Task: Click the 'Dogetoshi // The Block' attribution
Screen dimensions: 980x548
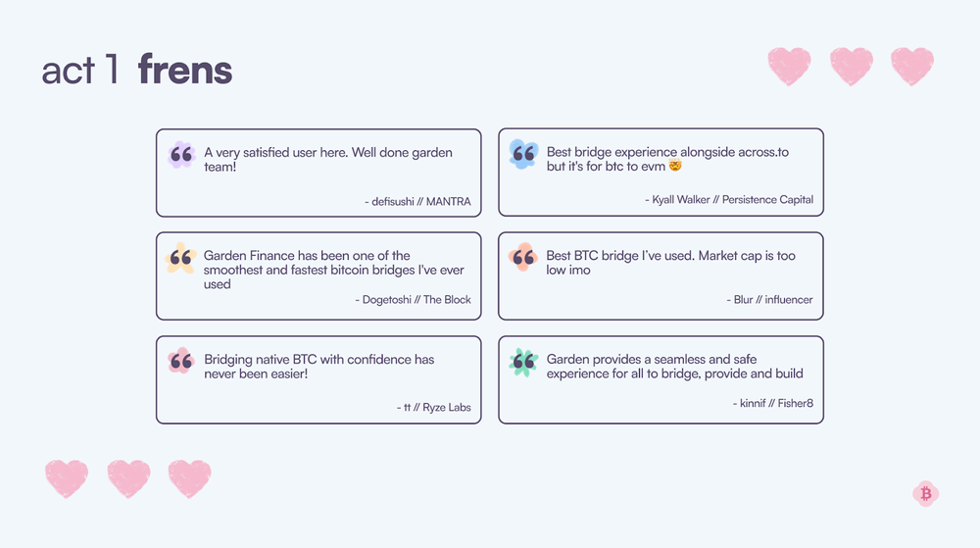Action: pyautogui.click(x=414, y=299)
